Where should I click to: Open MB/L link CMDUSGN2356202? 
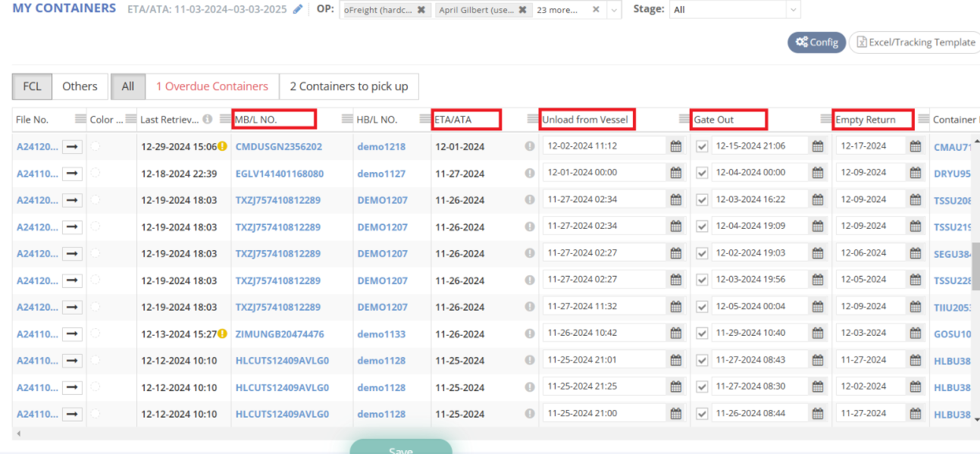tap(278, 146)
